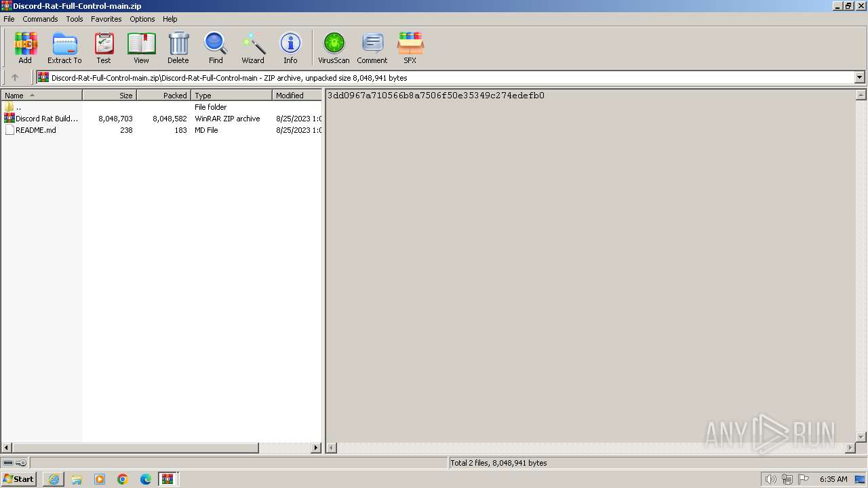Open the Help menu

tap(170, 19)
